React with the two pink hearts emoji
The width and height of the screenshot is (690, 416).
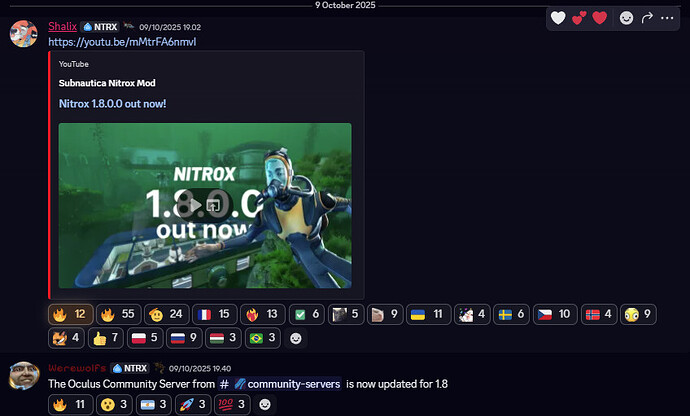click(x=580, y=17)
